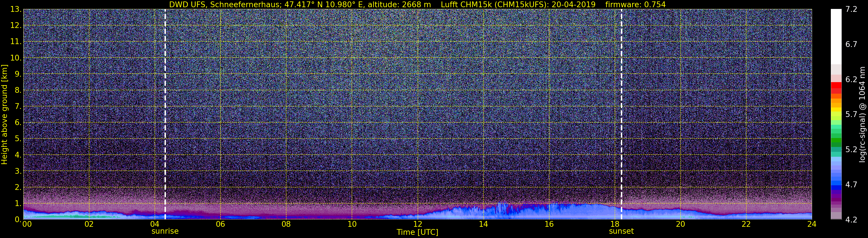Click the '00' time tick label
868x238 pixels.
click(27, 224)
